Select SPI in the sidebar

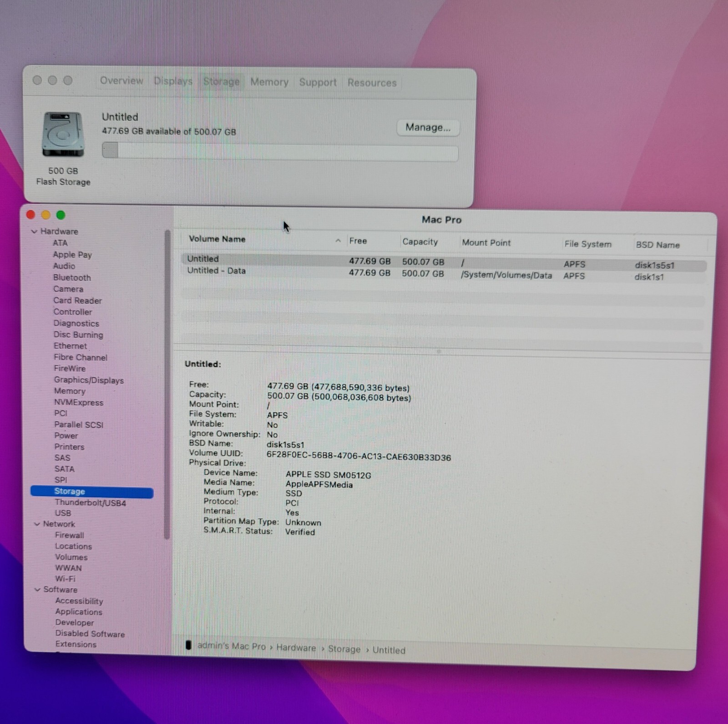point(61,480)
